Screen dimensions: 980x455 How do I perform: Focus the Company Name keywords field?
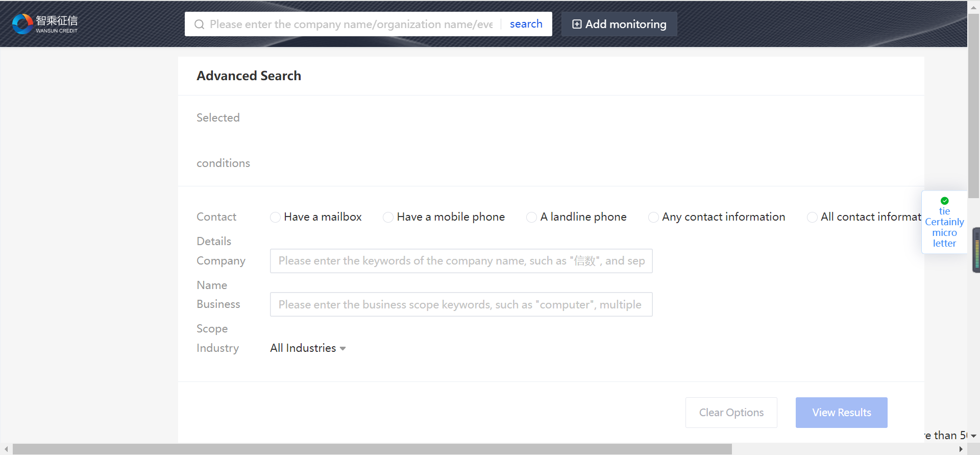click(x=461, y=261)
